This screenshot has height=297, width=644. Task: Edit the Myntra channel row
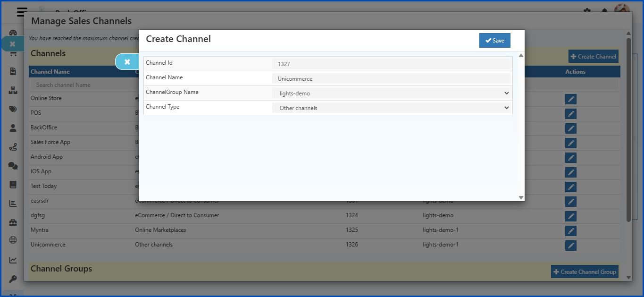coord(570,231)
